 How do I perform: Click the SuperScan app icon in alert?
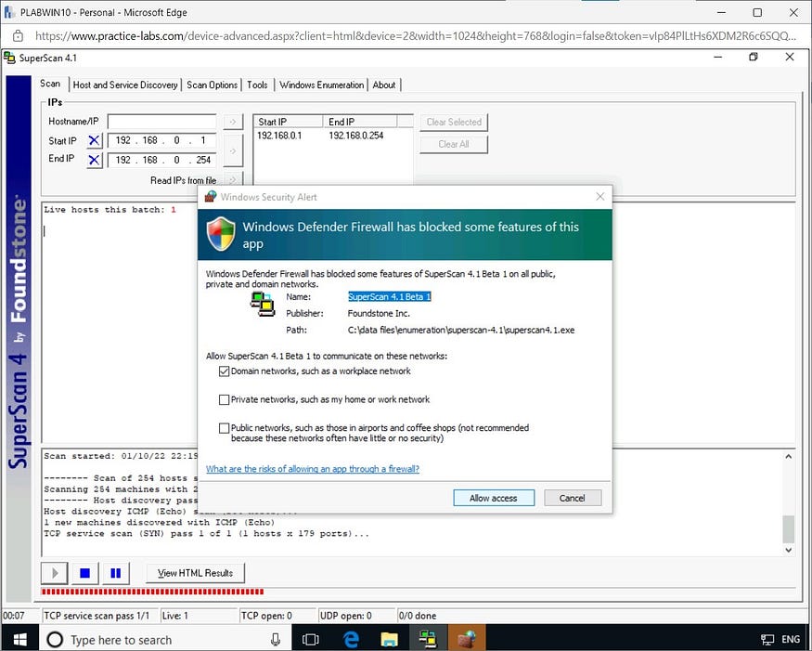pyautogui.click(x=263, y=305)
